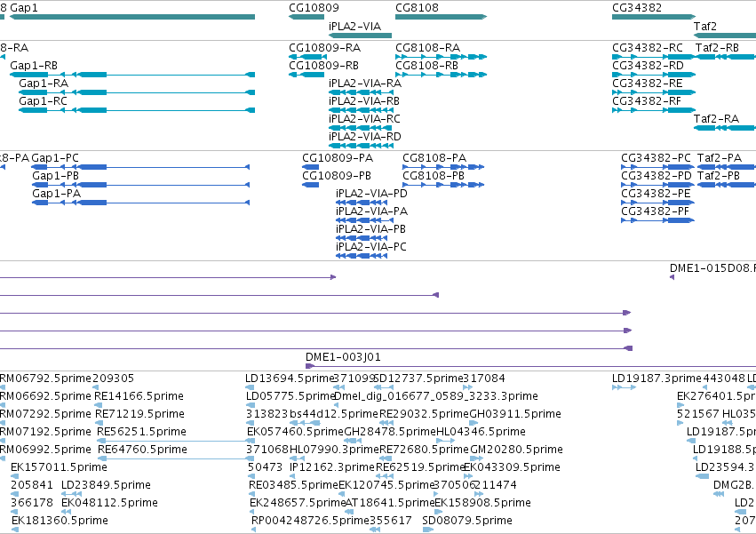756x534 pixels.
Task: Click transcript Taf2-RB
Action: click(x=725, y=57)
